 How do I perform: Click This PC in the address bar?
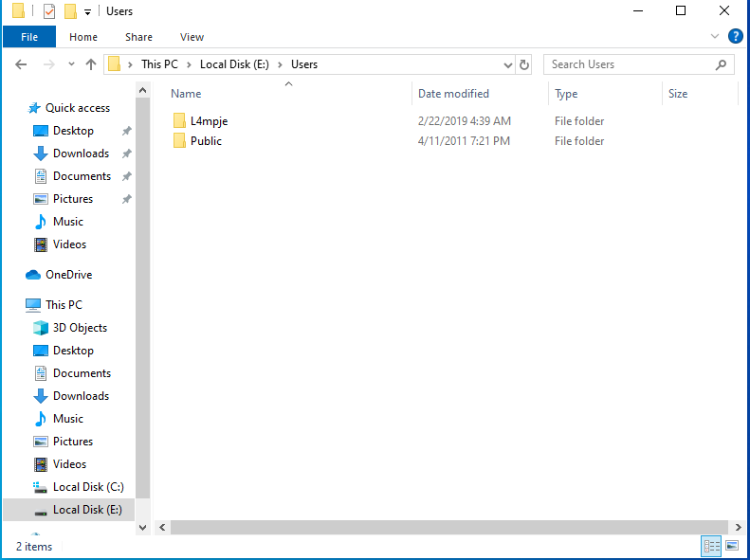coord(159,64)
